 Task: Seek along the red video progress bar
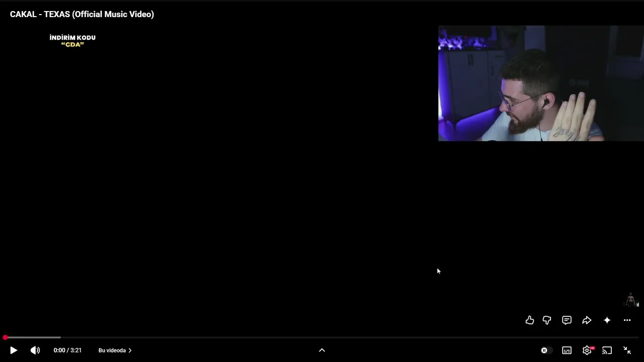[322, 337]
